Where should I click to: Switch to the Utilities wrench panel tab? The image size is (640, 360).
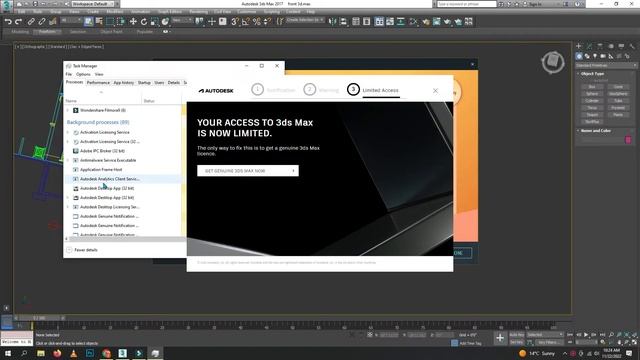pyautogui.click(x=632, y=46)
